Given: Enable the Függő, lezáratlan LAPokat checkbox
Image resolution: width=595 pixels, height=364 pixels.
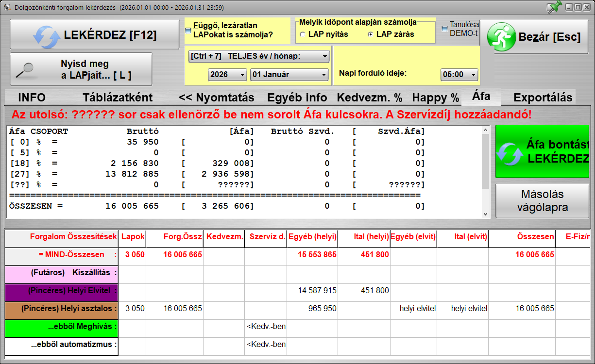Looking at the screenshot, I should coord(188,30).
